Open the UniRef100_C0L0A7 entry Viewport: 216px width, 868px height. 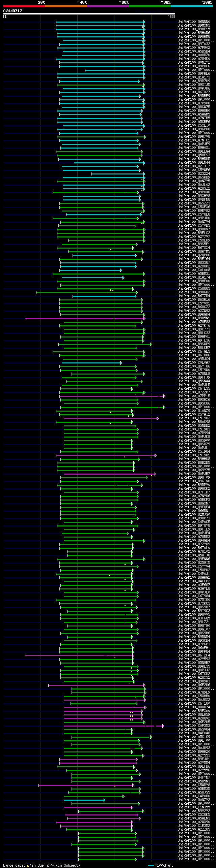pyautogui.click(x=194, y=363)
